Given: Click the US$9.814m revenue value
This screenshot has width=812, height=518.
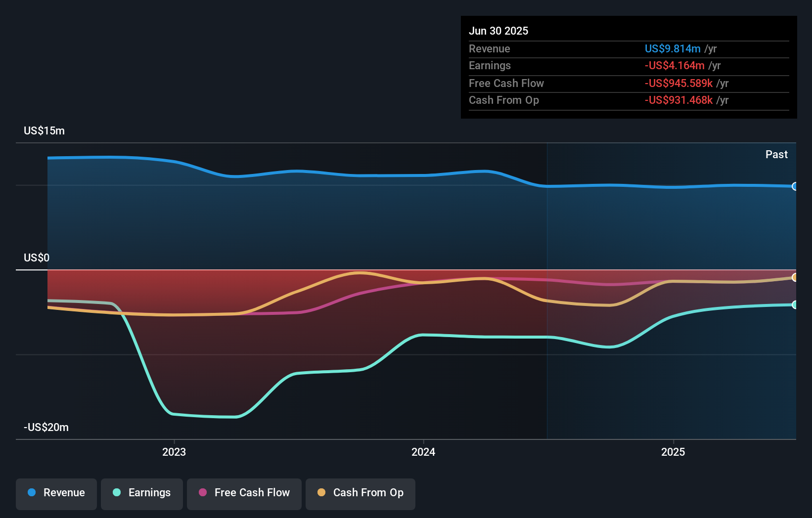Looking at the screenshot, I should (673, 48).
